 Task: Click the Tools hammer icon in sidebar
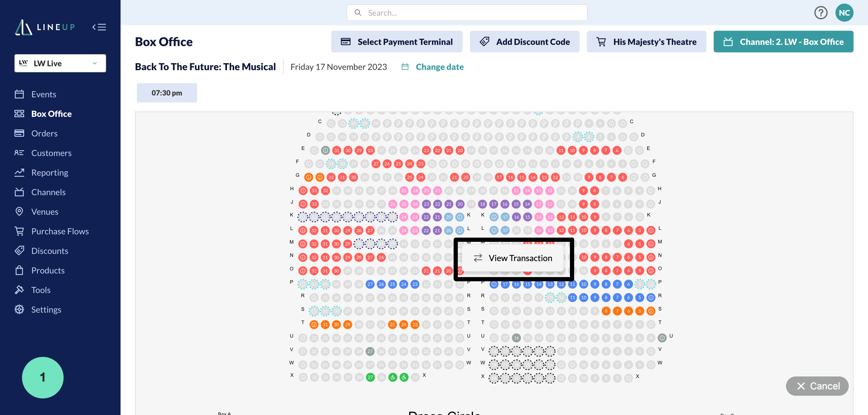click(19, 289)
